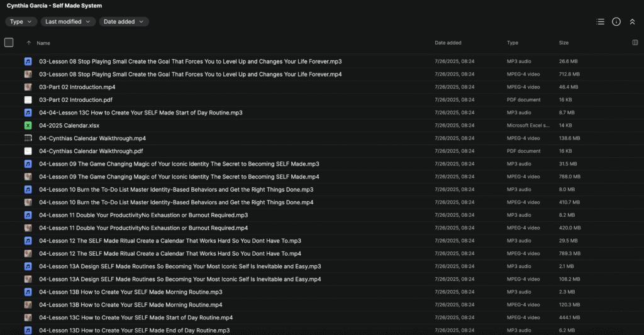Select 04-Lesson 13B Morning Routine.mp3 file

(x=130, y=292)
